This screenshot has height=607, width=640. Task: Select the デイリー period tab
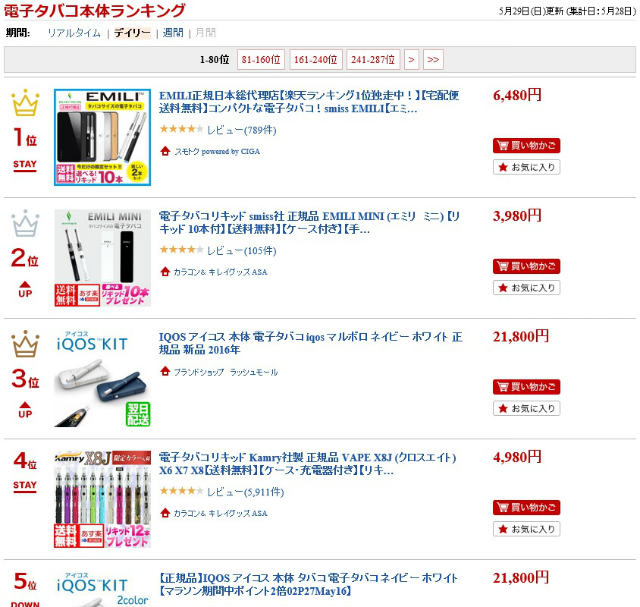pyautogui.click(x=132, y=33)
